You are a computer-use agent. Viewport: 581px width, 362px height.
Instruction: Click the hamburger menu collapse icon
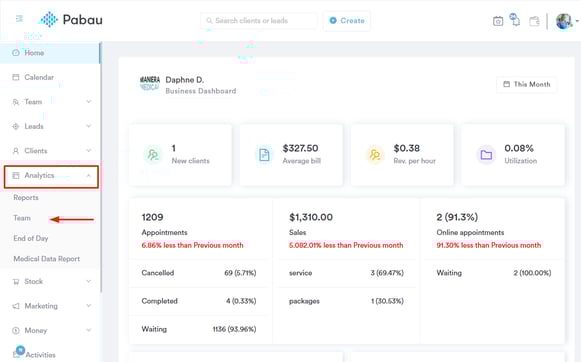coord(19,19)
